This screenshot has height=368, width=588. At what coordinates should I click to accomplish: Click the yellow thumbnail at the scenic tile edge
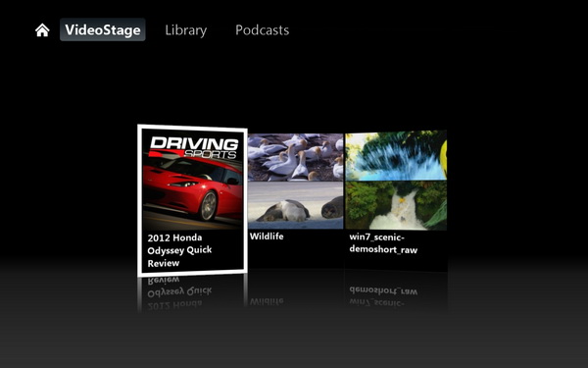(x=444, y=155)
